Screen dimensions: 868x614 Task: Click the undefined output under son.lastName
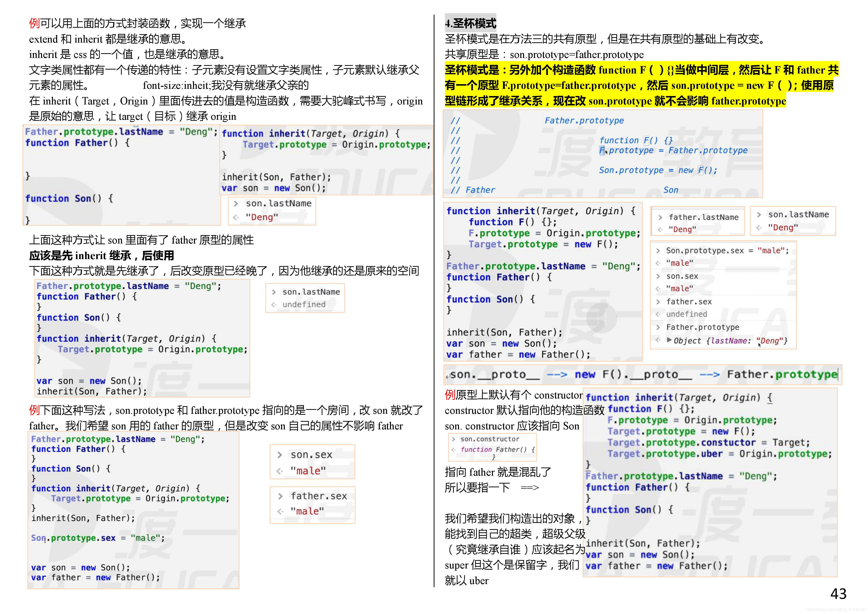(x=304, y=304)
